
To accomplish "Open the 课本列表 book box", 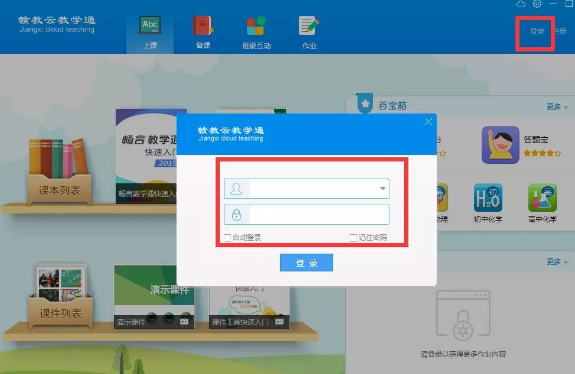I will (x=59, y=172).
